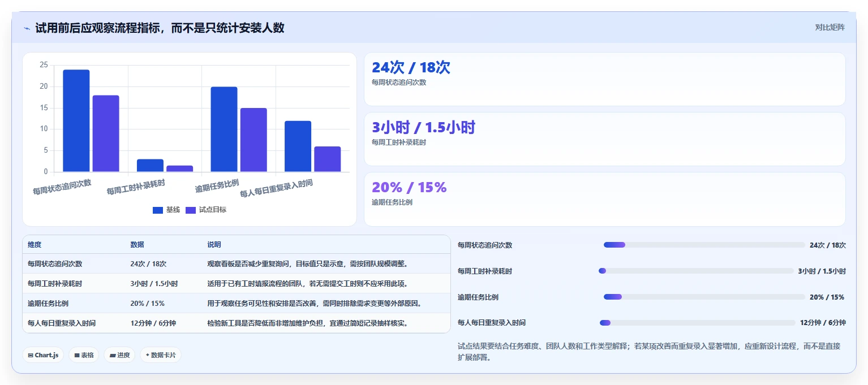Click the 试点目标 bar for 逾期任务比例
The image size is (868, 385).
pyautogui.click(x=253, y=140)
